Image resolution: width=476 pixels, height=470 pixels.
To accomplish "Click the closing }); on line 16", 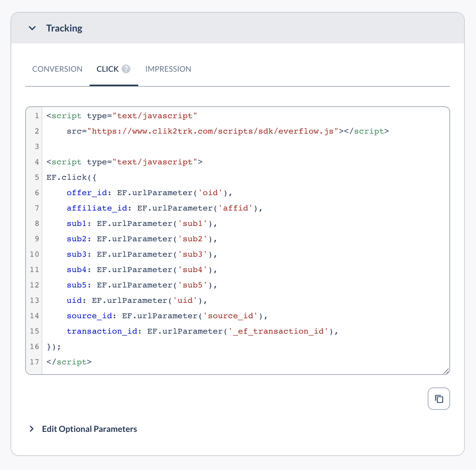I will click(x=54, y=347).
